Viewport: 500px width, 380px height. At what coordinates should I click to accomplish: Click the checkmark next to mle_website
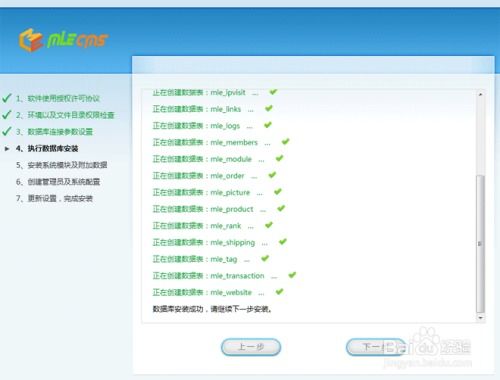pos(279,292)
